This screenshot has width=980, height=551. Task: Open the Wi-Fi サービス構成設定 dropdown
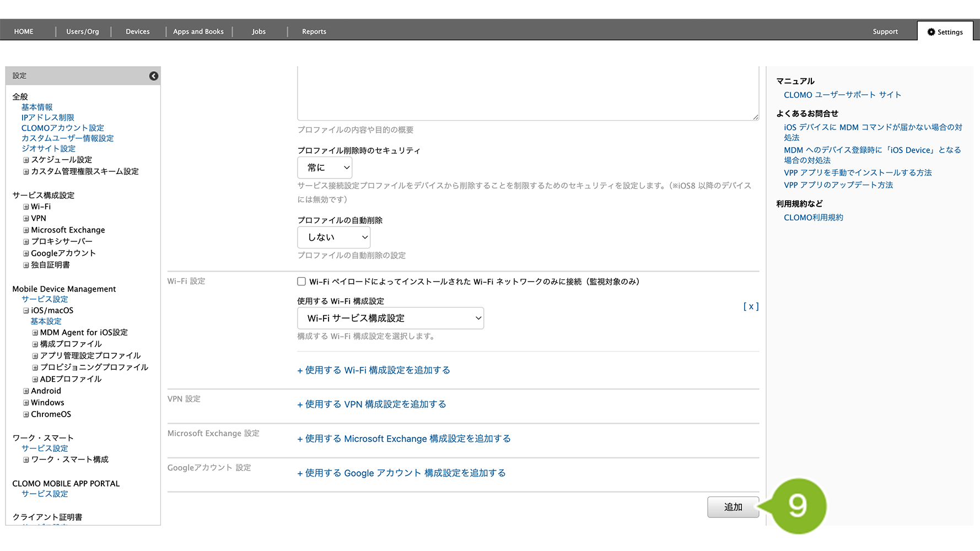[390, 318]
